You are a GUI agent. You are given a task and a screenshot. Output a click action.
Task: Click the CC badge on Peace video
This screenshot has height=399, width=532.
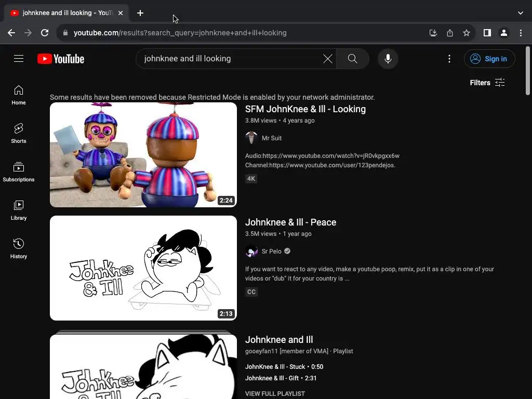(x=251, y=292)
